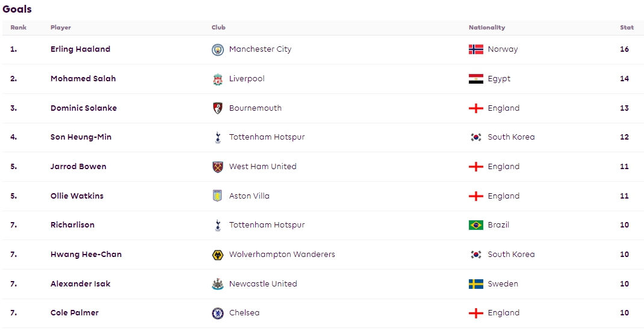This screenshot has height=331, width=644.
Task: Click the Sweden flag icon
Action: tap(476, 284)
